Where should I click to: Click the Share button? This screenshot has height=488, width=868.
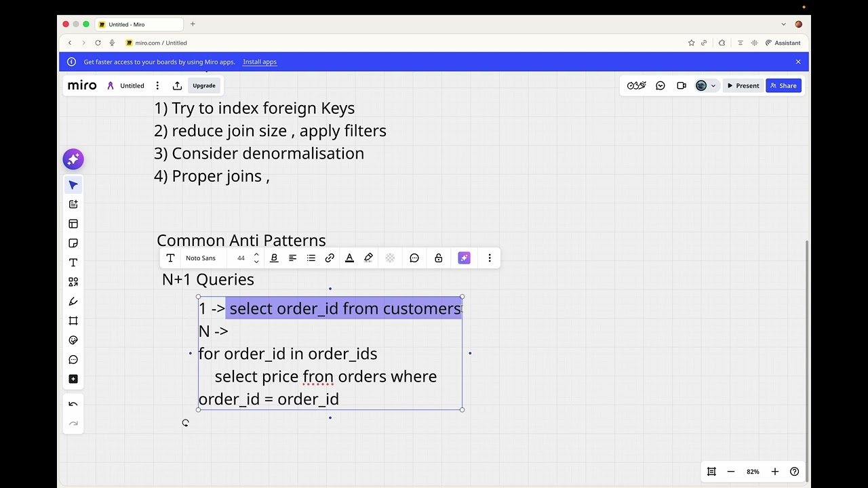pos(783,85)
